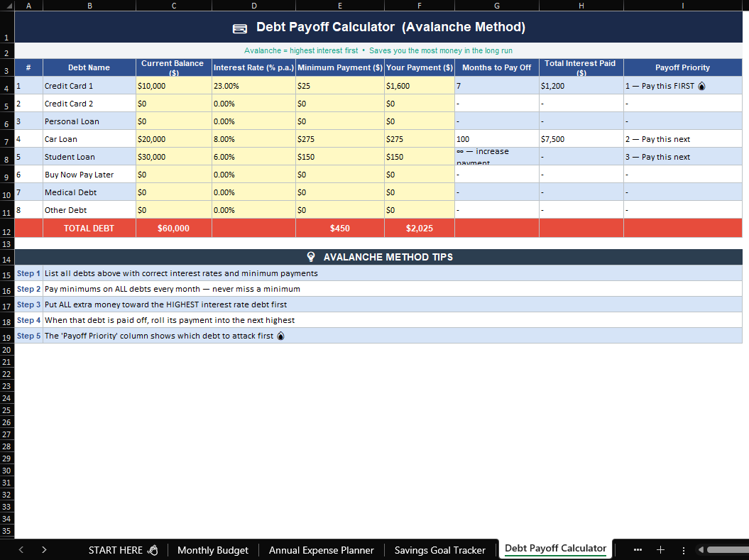Select the Step 5 Payoff Priority tip
749x560 pixels.
(392, 336)
